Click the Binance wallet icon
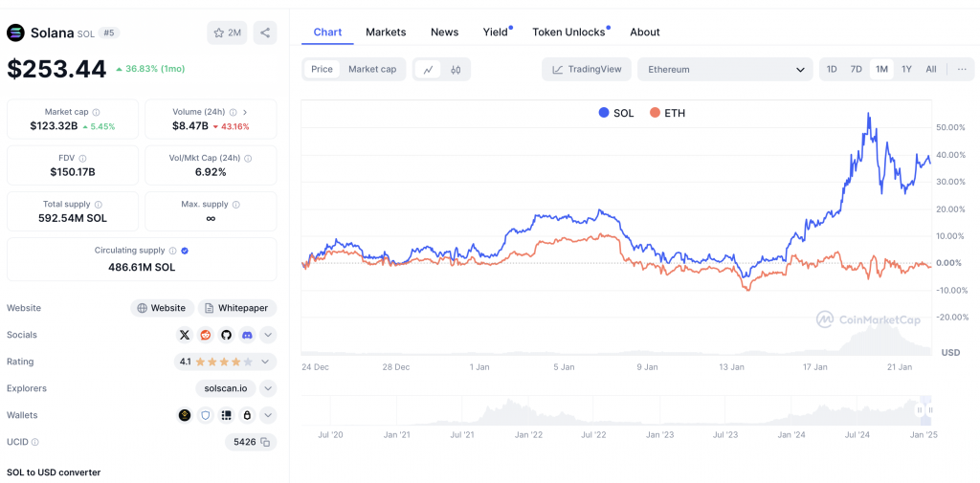980x483 pixels. tap(185, 415)
